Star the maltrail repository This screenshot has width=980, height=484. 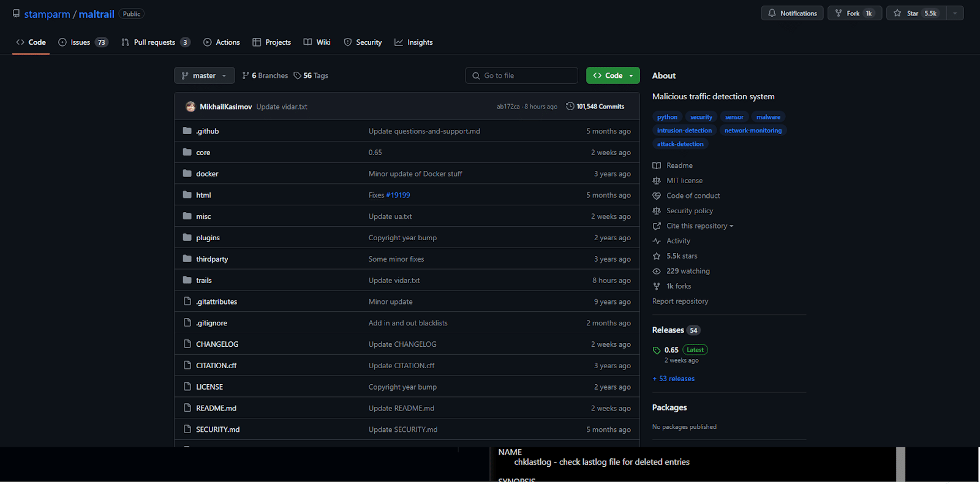pyautogui.click(x=916, y=13)
